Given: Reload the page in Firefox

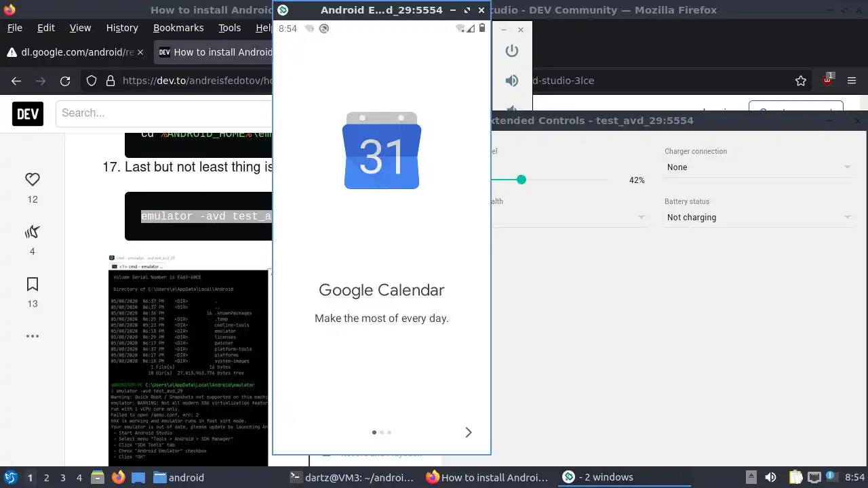Looking at the screenshot, I should pyautogui.click(x=65, y=81).
